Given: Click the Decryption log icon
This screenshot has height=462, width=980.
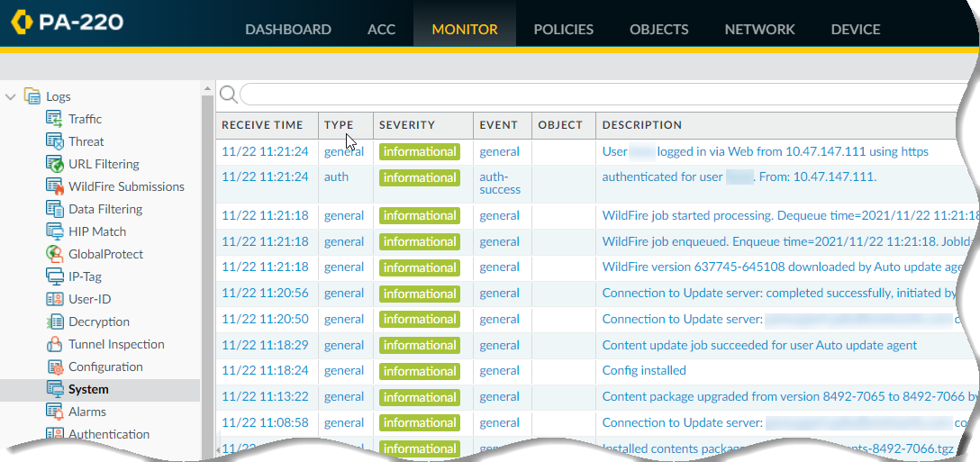Looking at the screenshot, I should (54, 322).
